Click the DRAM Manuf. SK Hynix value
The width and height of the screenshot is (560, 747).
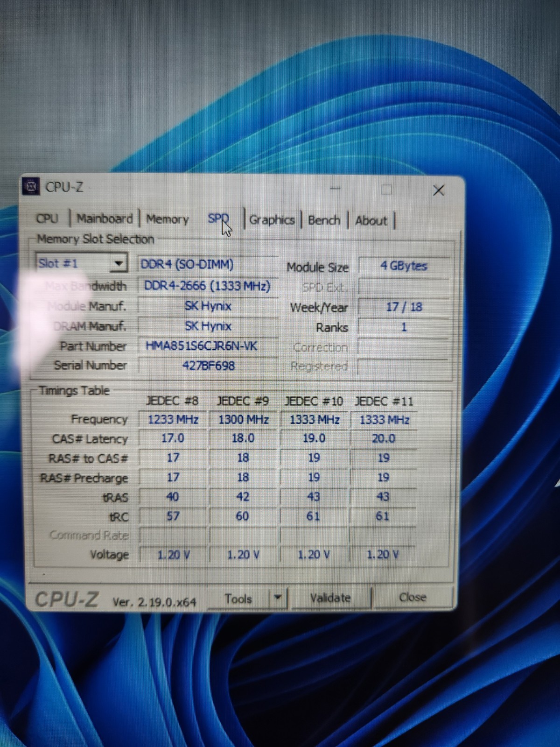208,326
